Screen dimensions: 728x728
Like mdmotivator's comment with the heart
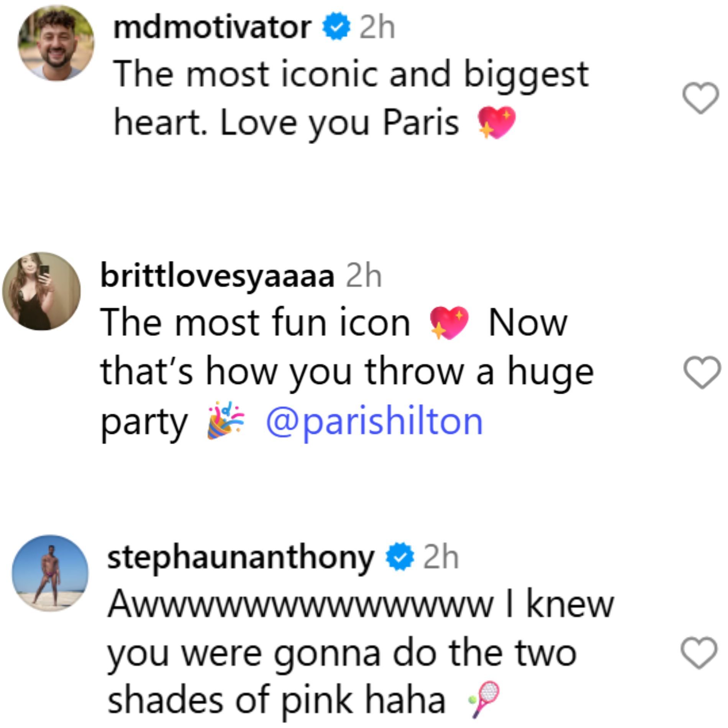[701, 98]
